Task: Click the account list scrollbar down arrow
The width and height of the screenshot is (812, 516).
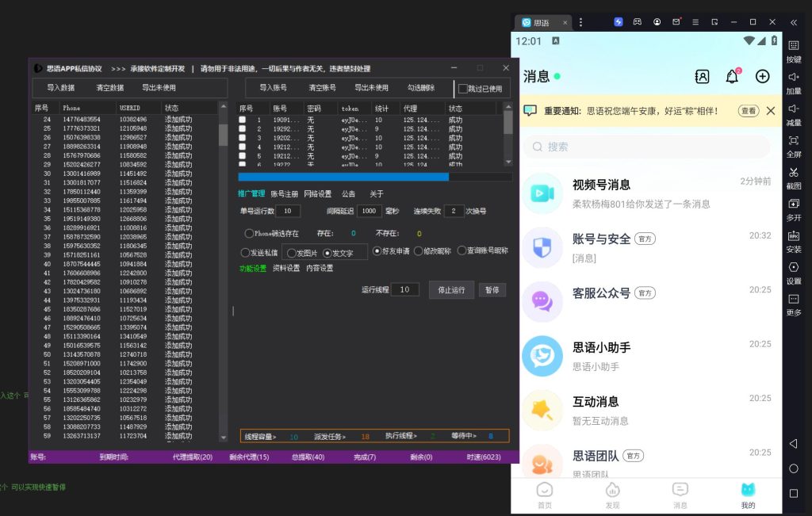Action: (x=508, y=162)
